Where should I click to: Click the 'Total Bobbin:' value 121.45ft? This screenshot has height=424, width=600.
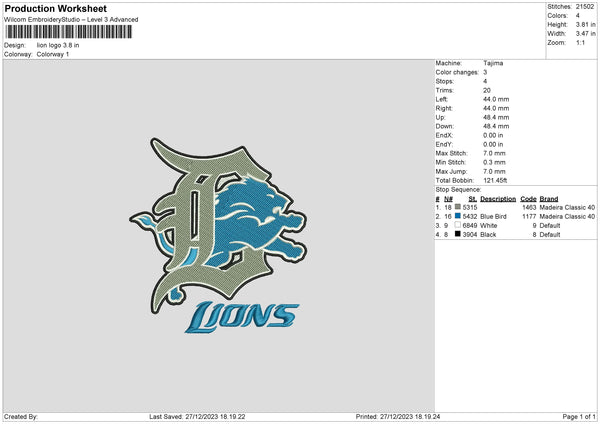point(495,180)
